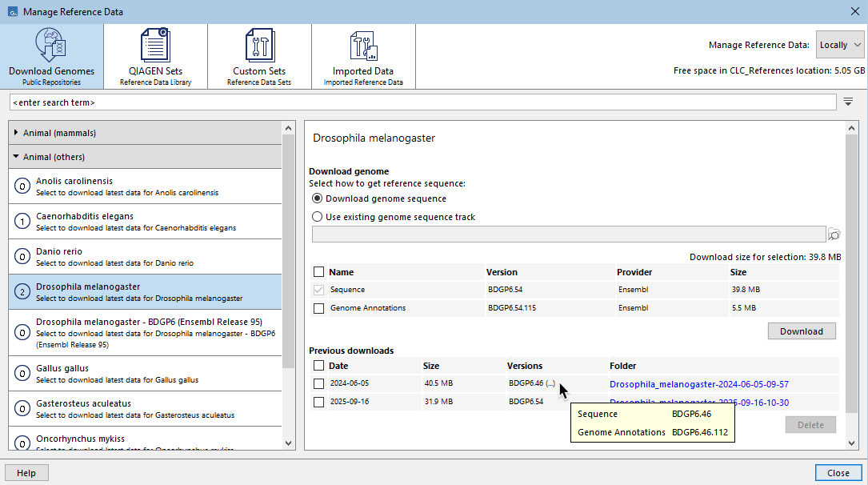Click the '0' badge beside Danio rerio

coord(22,256)
